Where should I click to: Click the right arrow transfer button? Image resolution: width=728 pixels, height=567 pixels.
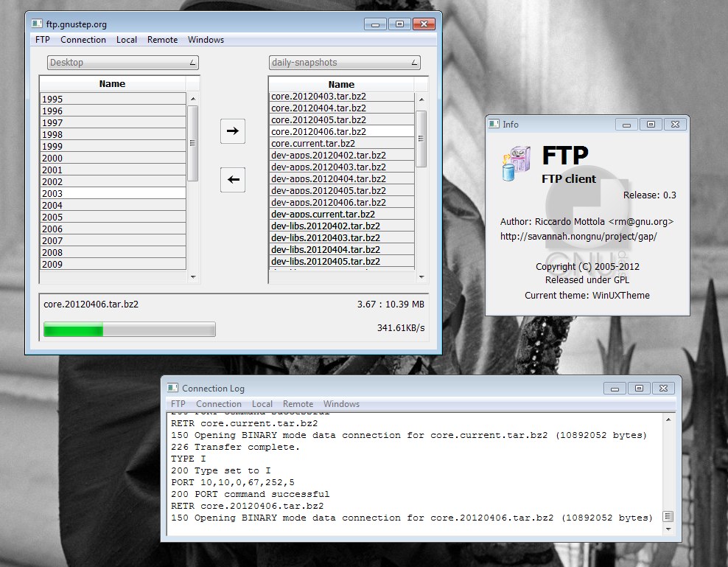coord(233,131)
